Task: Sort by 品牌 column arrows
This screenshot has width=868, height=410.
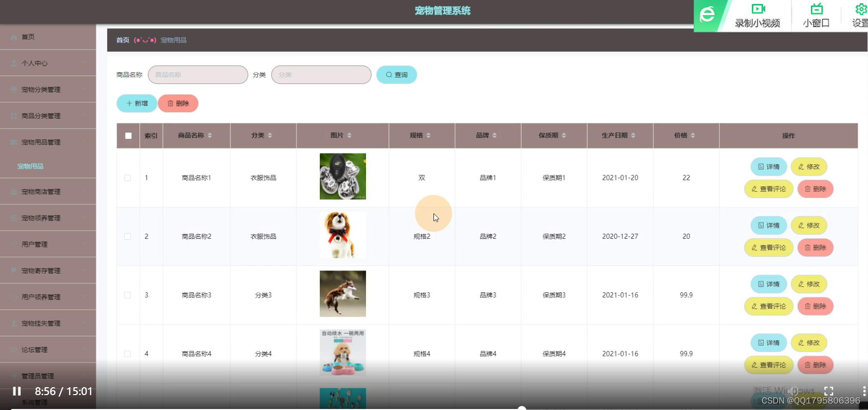Action: (494, 136)
